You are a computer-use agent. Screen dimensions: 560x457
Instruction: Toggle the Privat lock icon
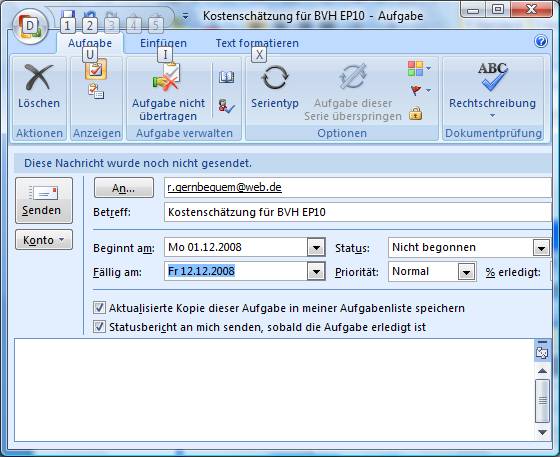click(415, 113)
